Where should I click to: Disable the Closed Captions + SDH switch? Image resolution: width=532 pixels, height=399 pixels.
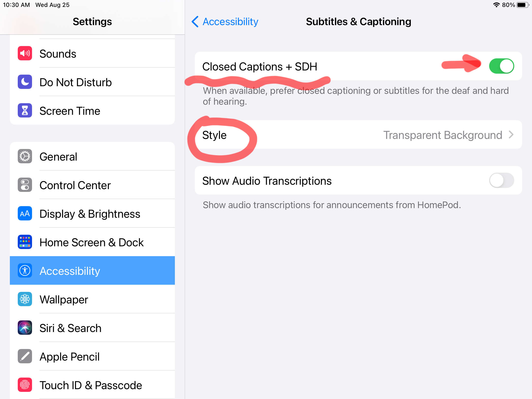tap(501, 66)
